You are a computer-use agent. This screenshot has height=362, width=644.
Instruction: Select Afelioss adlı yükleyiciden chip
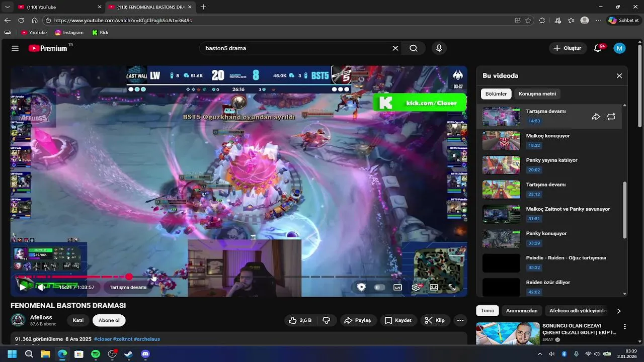(579, 311)
